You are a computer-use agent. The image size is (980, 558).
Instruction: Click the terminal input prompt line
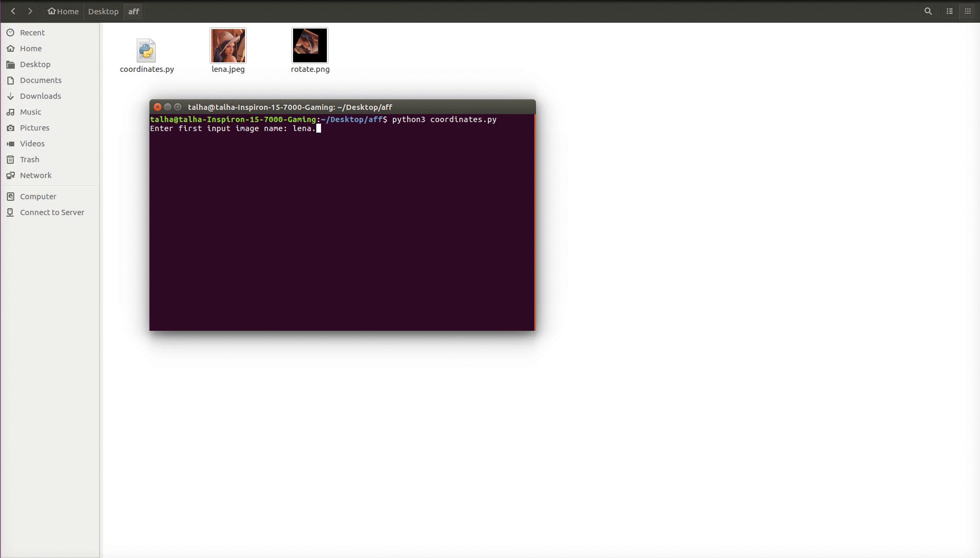235,128
